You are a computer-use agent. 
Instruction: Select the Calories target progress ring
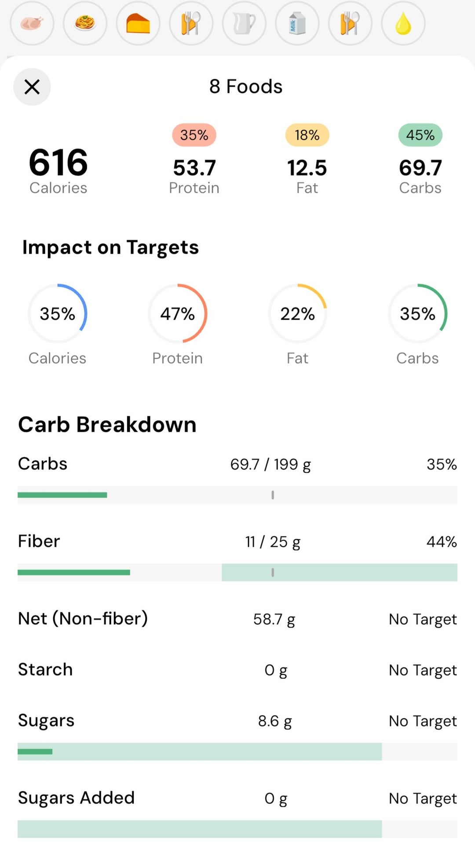[x=57, y=313]
